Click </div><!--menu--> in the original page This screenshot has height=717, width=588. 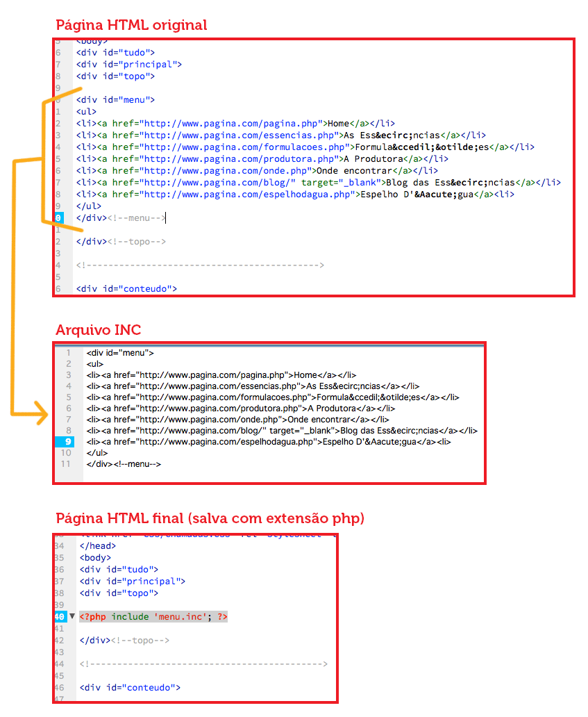[121, 218]
